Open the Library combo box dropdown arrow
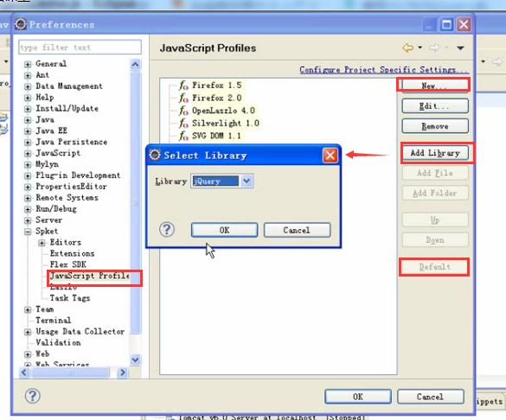Viewport: 506px width, 420px height. 247,181
